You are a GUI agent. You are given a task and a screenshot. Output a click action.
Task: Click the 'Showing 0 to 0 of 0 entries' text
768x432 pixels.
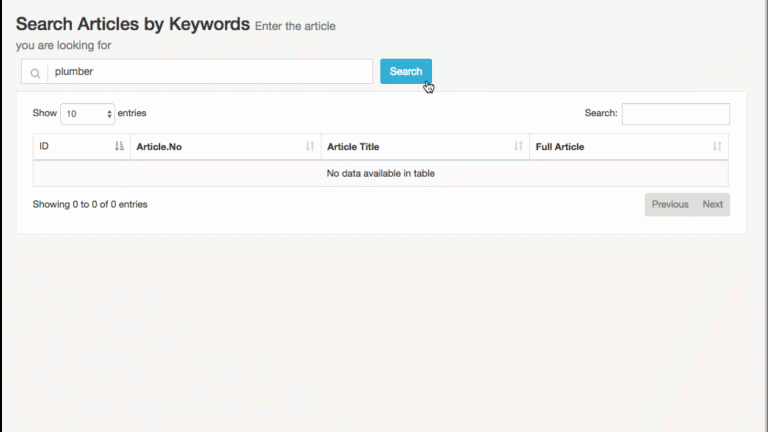[x=90, y=204]
